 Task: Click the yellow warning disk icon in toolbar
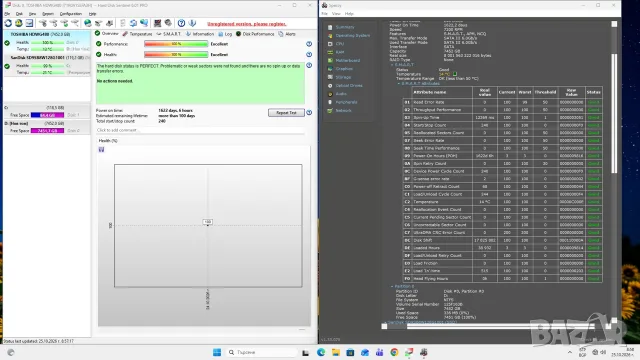coord(19,23)
